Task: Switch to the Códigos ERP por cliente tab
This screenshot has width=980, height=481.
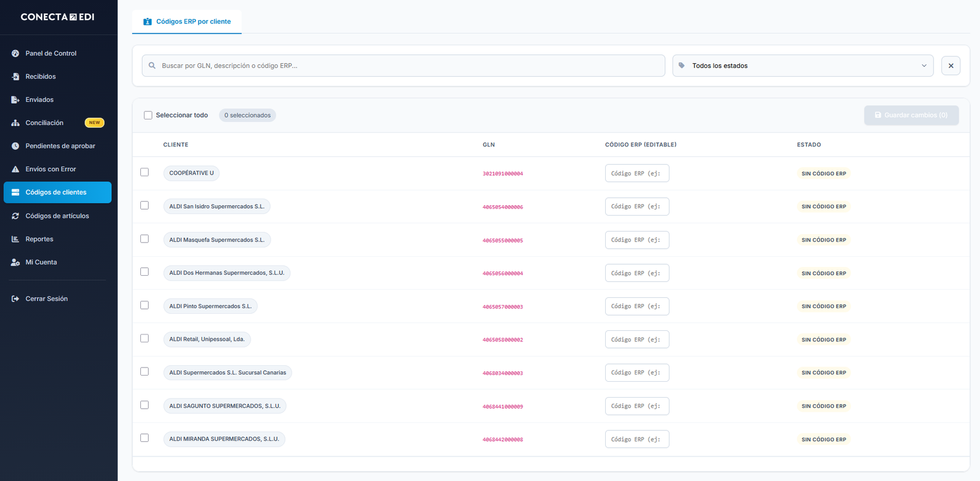Action: (187, 21)
